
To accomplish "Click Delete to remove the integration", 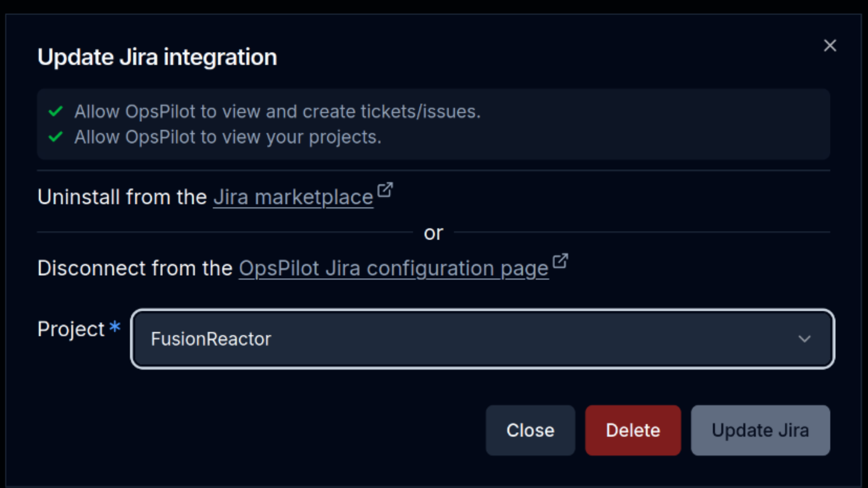I will [632, 430].
